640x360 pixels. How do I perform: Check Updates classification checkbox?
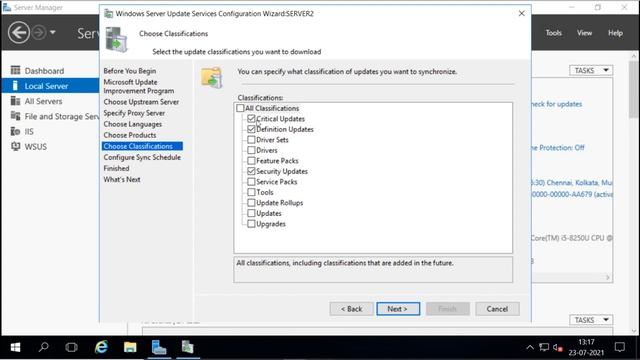(x=251, y=213)
